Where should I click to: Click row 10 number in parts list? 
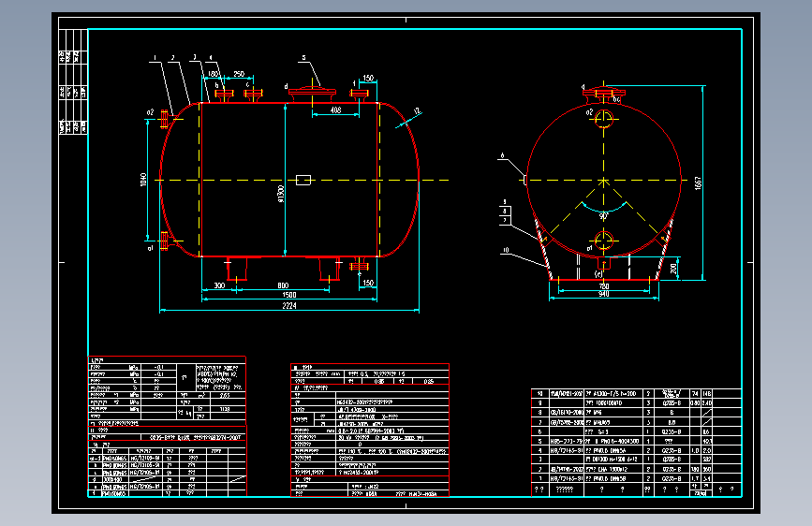539,393
